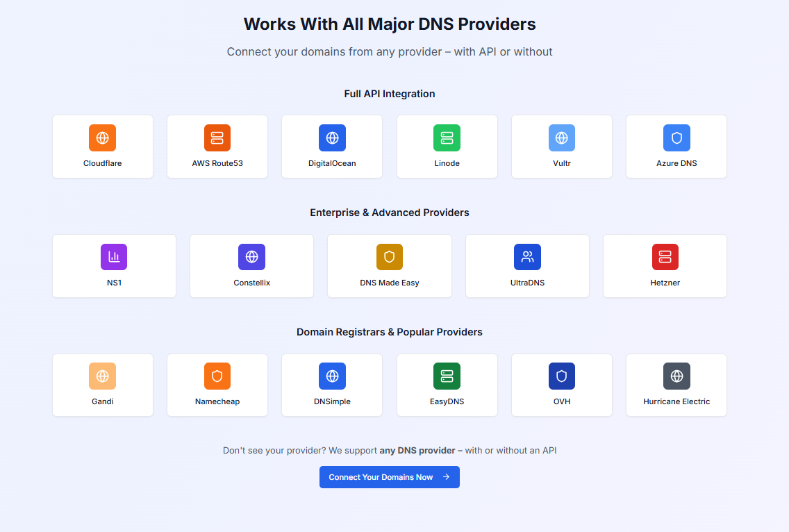Image resolution: width=789 pixels, height=532 pixels.
Task: Select the Namecheap label text
Action: point(217,401)
